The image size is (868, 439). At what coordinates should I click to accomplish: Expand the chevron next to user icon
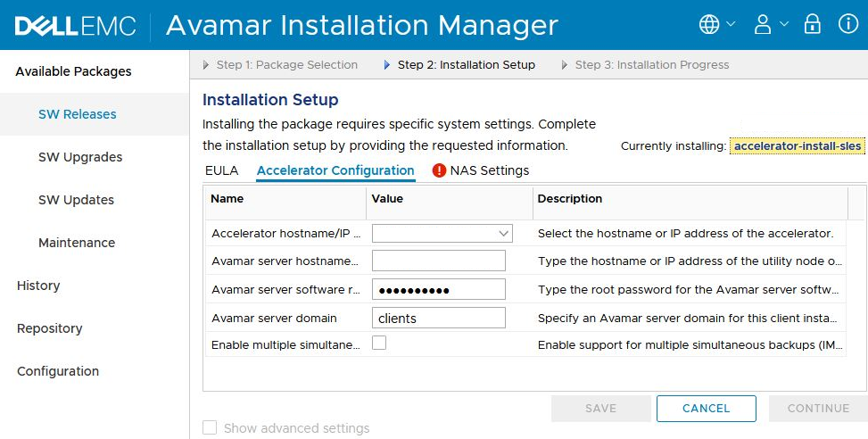click(785, 25)
